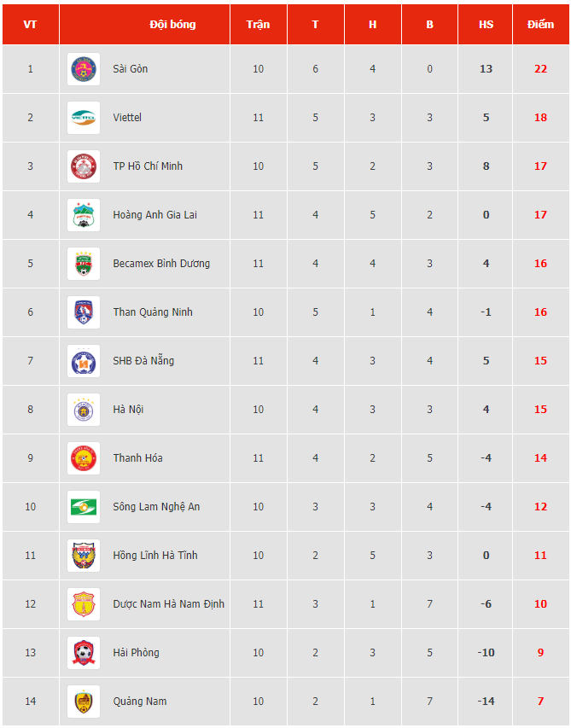This screenshot has width=571, height=728.
Task: Open the TP Hồ Chí Minh club crest
Action: pos(84,166)
